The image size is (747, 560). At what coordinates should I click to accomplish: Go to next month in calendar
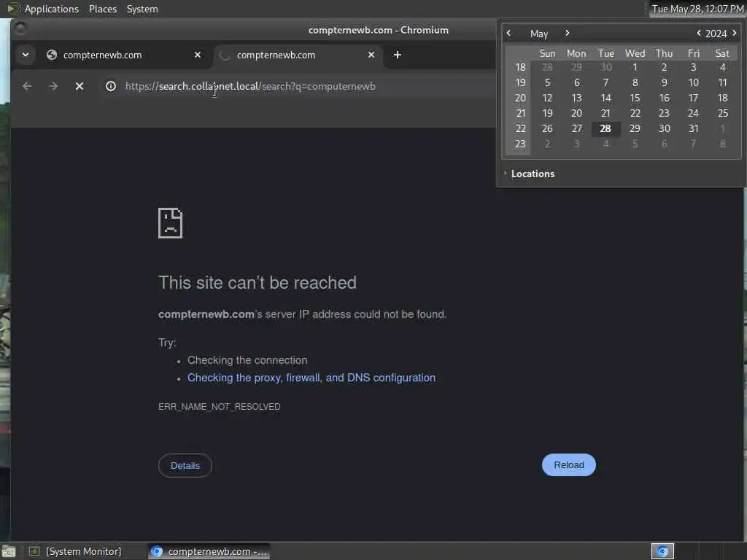coord(567,33)
